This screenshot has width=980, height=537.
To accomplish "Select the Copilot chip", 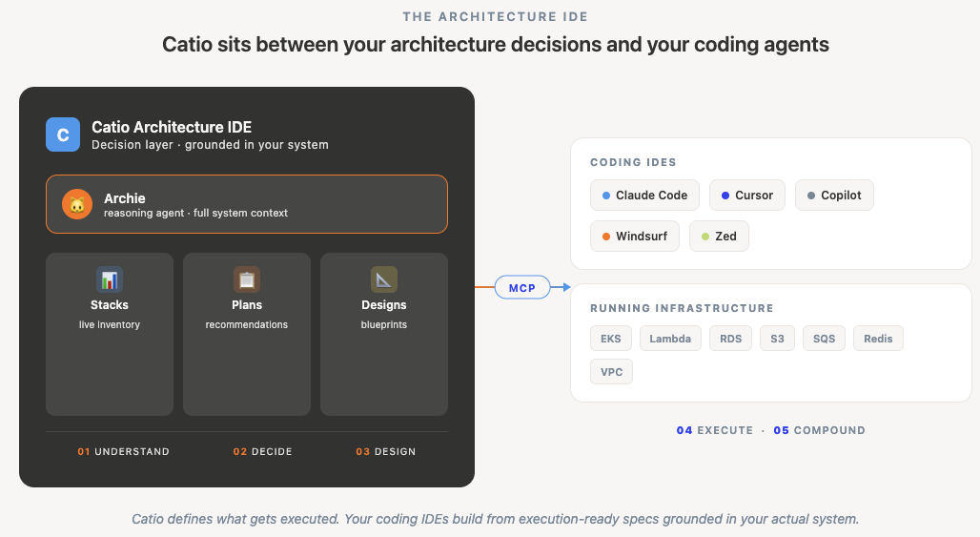I will (x=834, y=196).
